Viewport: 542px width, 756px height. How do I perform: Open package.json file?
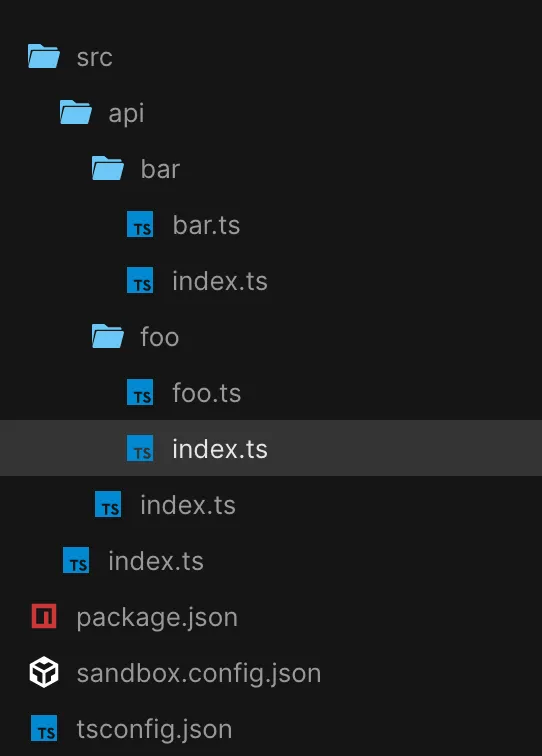pos(157,618)
